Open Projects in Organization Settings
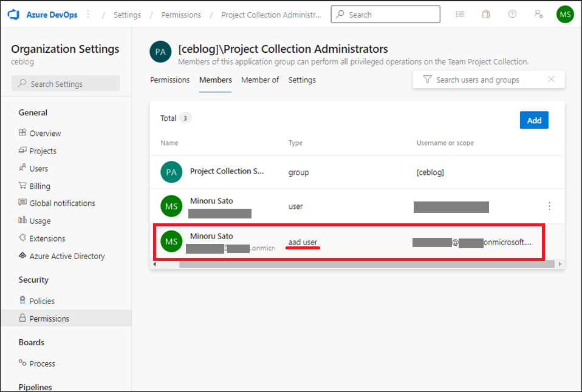This screenshot has height=392, width=582. click(43, 151)
